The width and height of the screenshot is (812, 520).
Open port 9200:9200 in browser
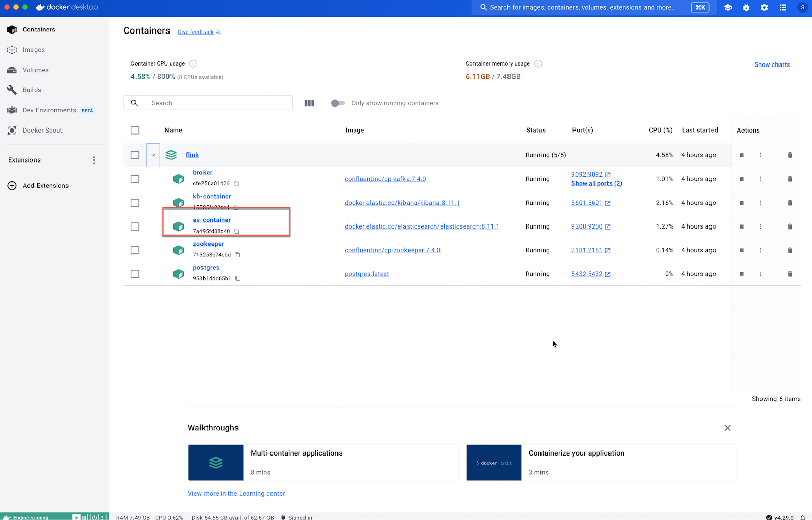click(x=591, y=226)
